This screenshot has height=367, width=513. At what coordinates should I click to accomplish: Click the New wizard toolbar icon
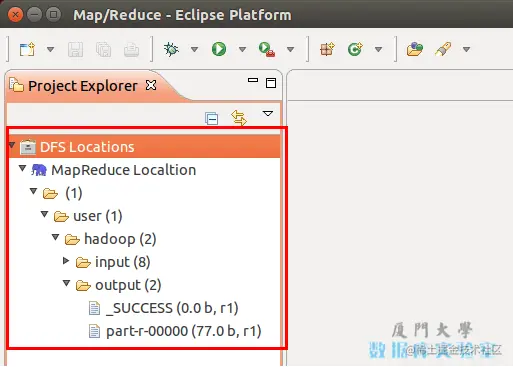(27, 49)
